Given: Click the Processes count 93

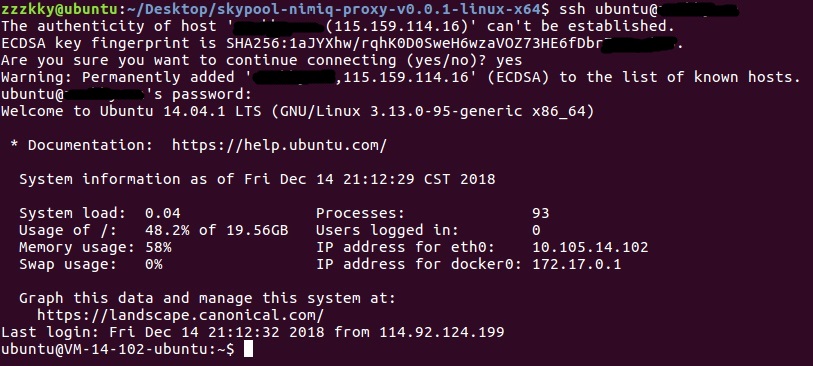Looking at the screenshot, I should click(540, 213).
